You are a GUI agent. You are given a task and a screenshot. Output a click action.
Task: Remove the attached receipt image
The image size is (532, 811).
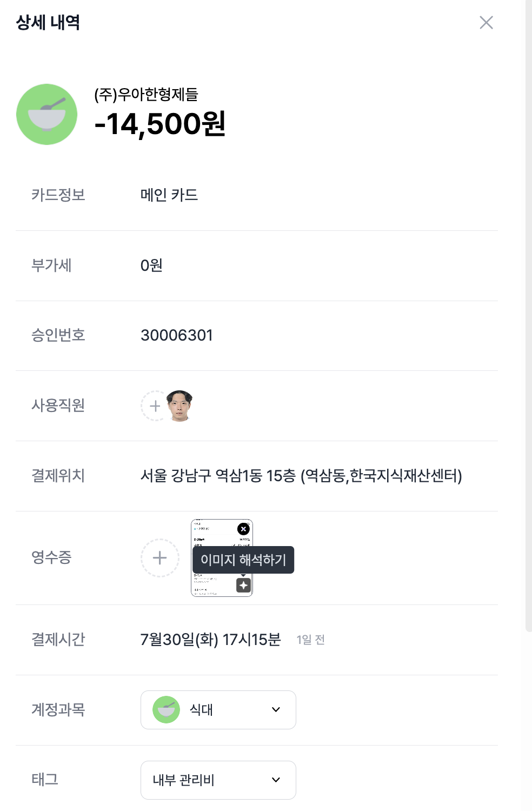tap(244, 529)
